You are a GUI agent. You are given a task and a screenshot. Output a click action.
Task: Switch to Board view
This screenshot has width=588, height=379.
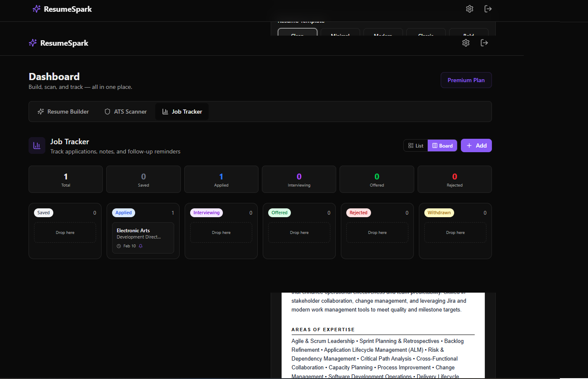point(442,145)
